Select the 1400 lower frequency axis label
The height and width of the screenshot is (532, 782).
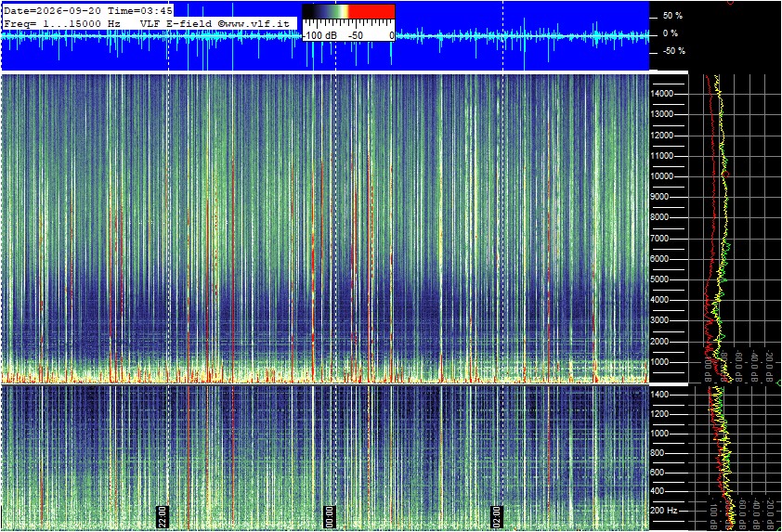tap(658, 395)
